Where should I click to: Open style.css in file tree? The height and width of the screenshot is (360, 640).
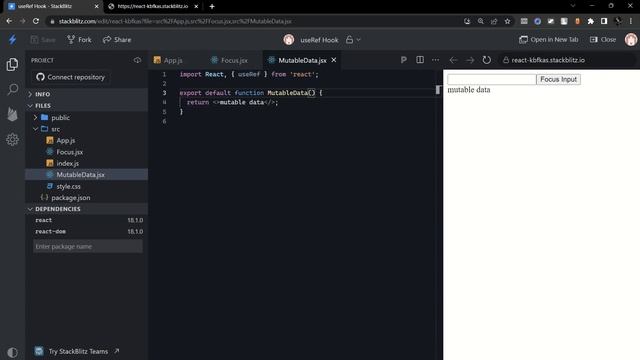[87, 186]
